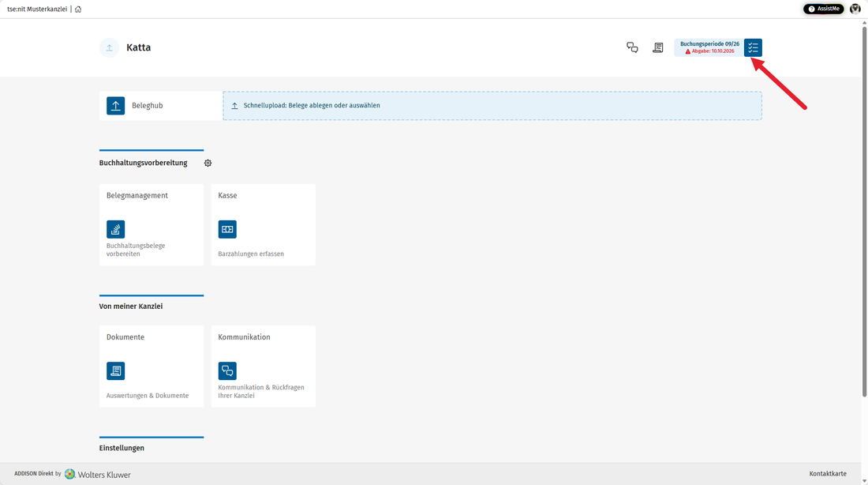Open the Kontaktkarte link in footer
The width and height of the screenshot is (868, 485).
(828, 474)
